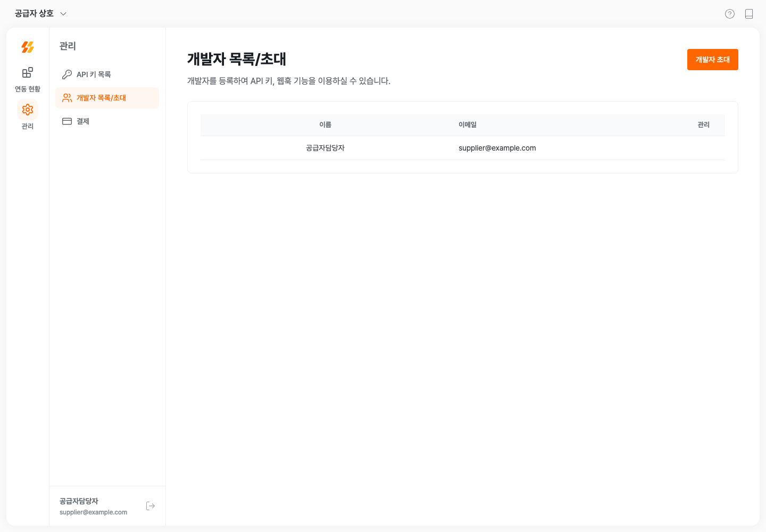
Task: Click the logout icon next to supplier@example.com
Action: 151,506
